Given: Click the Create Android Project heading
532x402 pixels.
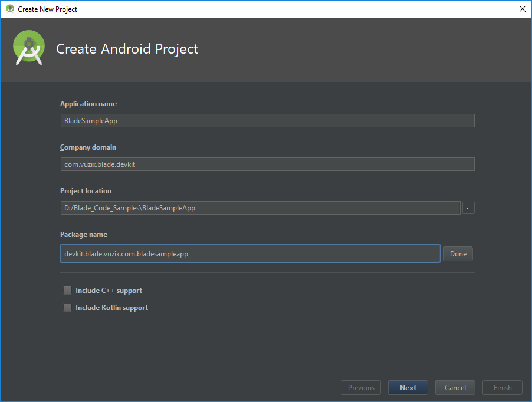Looking at the screenshot, I should pos(127,49).
